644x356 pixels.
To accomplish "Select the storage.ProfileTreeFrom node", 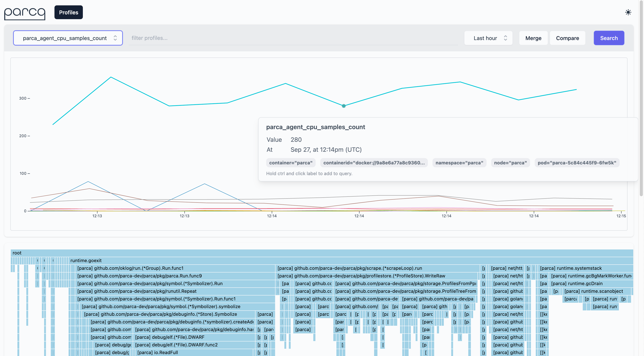I will pos(405,291).
